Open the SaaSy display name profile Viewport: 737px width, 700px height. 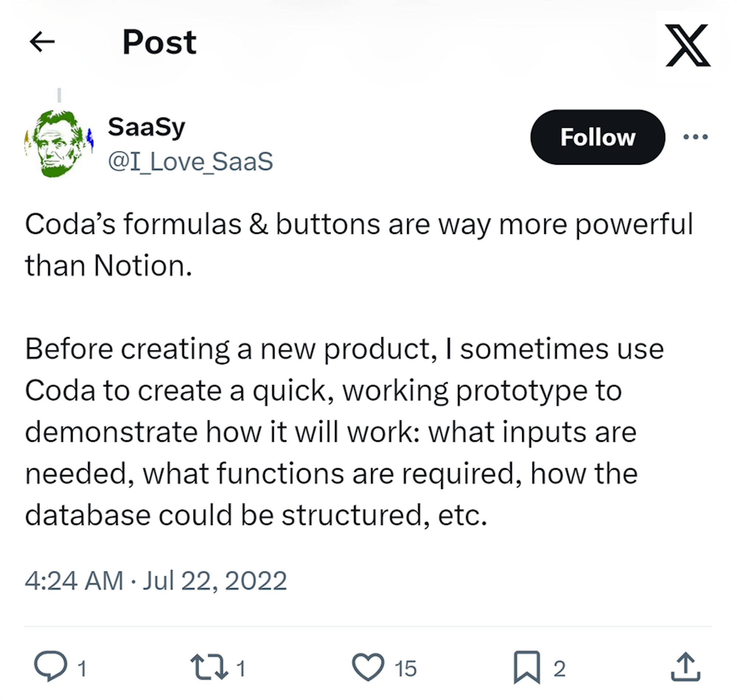pos(146,127)
